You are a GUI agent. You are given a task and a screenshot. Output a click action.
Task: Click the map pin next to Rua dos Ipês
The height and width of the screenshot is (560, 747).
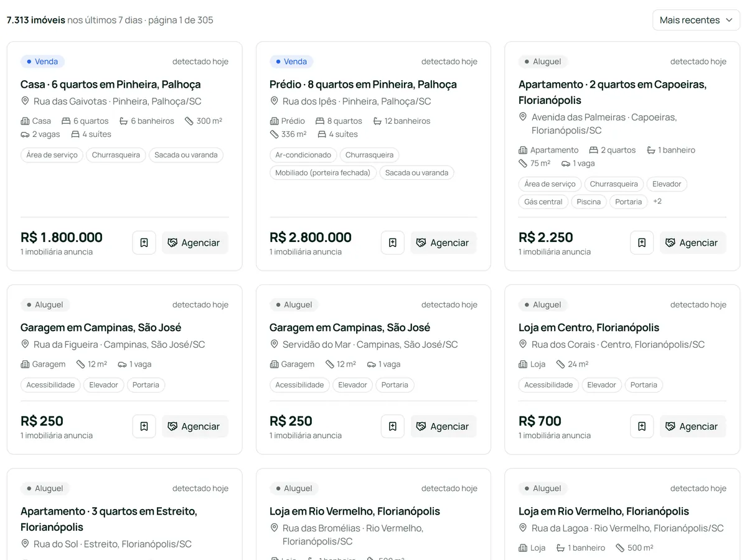click(275, 101)
